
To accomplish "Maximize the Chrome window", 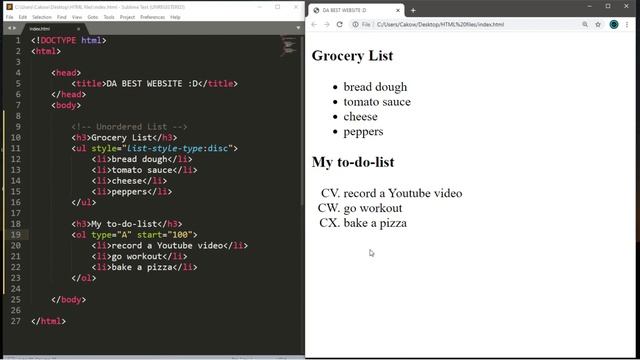I will pyautogui.click(x=608, y=7).
